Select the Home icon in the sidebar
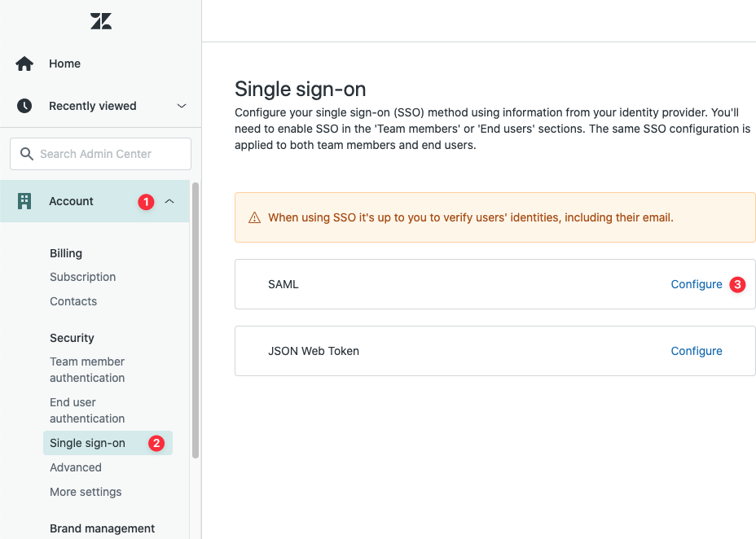Screen dimensions: 756x539 pyautogui.click(x=24, y=63)
